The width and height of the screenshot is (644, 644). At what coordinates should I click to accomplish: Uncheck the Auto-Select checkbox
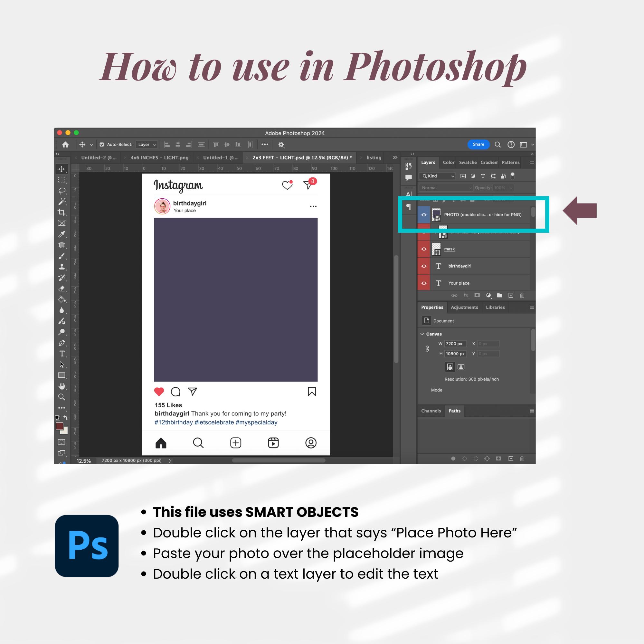(x=102, y=144)
